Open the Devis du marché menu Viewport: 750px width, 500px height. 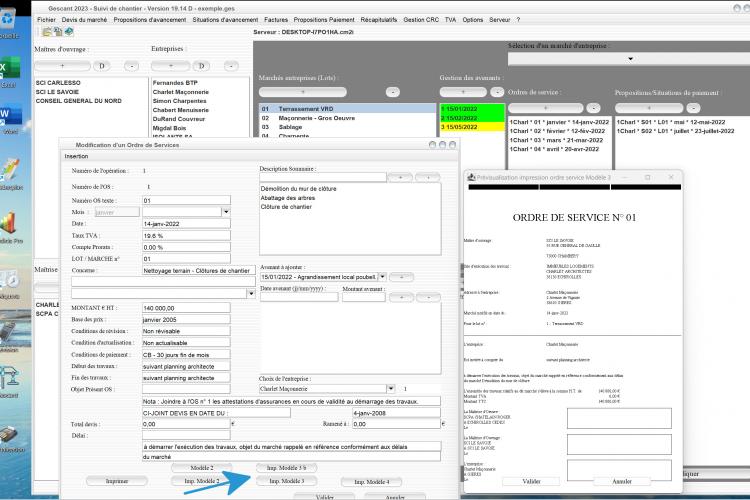[x=84, y=20]
